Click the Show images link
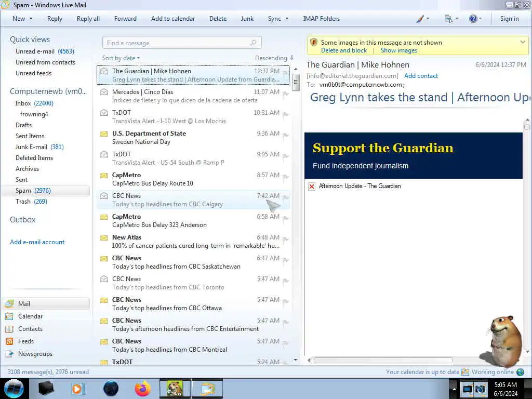Viewport: 532px width, 399px height. [x=398, y=50]
